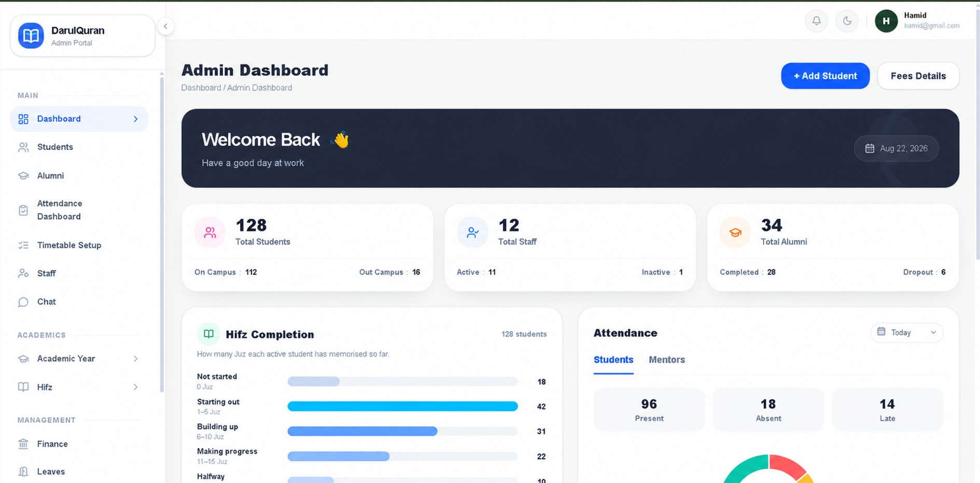
Task: Expand the Academic Year submenu chevron
Action: click(x=135, y=359)
